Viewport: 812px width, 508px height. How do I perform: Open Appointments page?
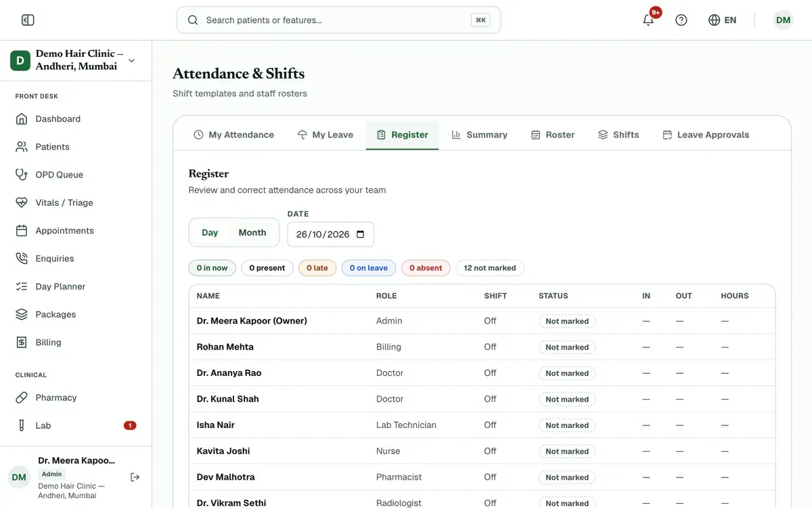point(76,231)
